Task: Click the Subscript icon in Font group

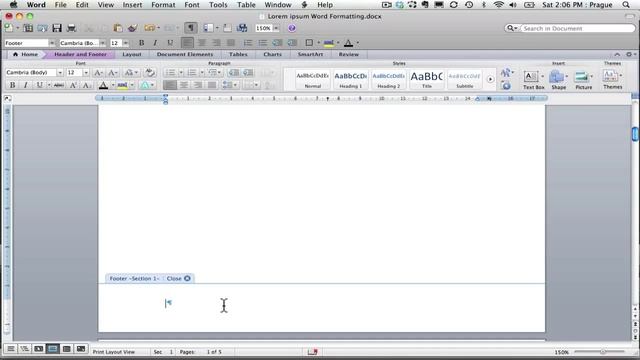Action: [x=87, y=85]
